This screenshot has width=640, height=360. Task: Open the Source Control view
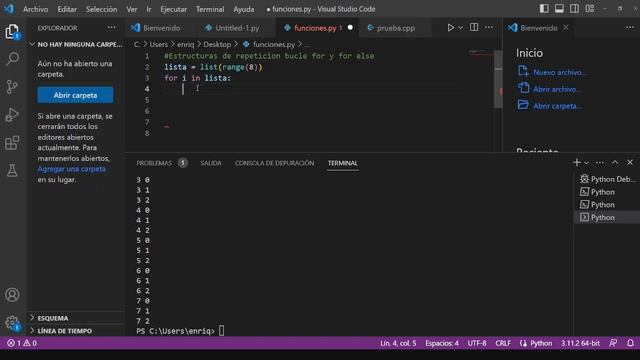[x=12, y=87]
